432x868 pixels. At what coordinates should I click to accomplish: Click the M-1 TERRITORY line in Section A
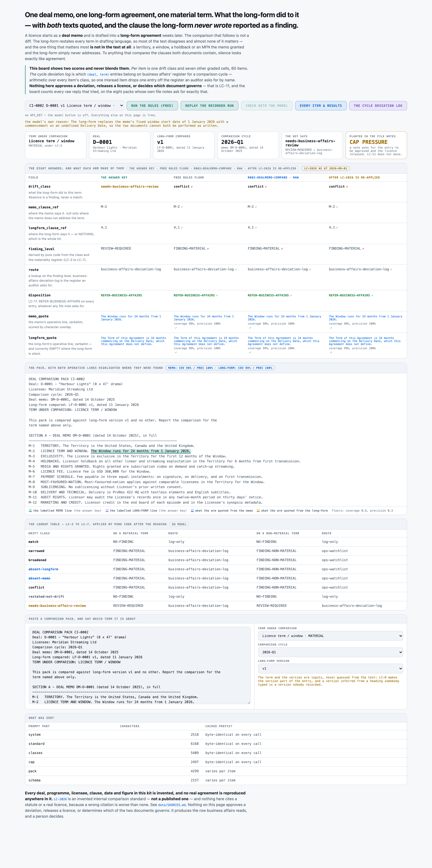[x=112, y=446]
